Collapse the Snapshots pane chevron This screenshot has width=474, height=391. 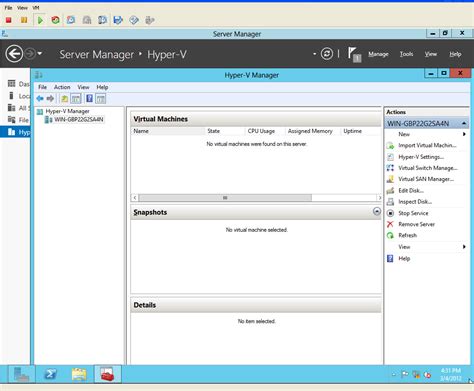pyautogui.click(x=377, y=211)
